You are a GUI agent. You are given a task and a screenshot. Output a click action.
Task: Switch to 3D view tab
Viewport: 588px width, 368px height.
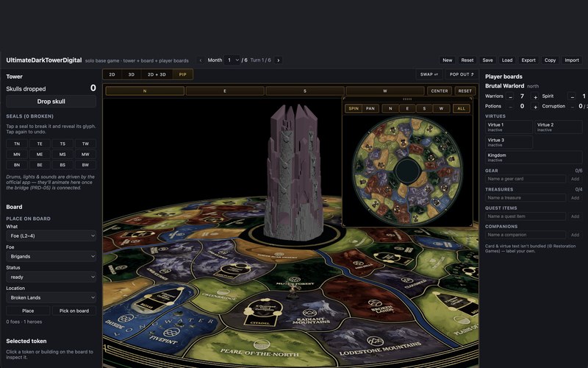(132, 74)
